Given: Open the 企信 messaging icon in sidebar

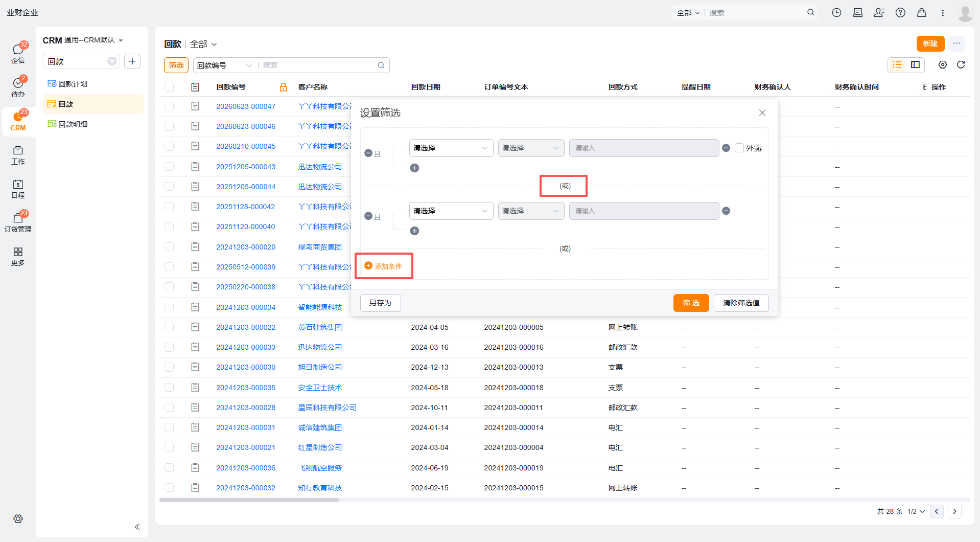Looking at the screenshot, I should (18, 53).
